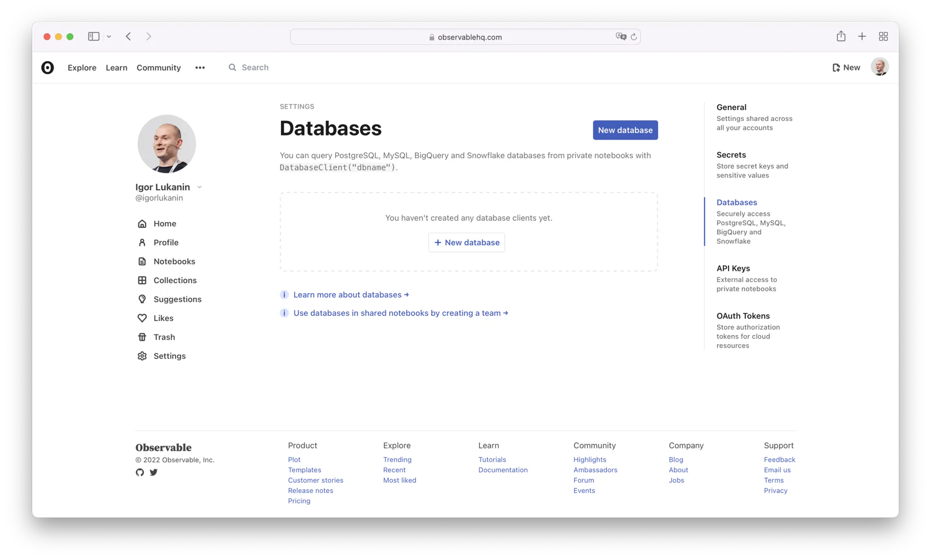Open the Community menu
The height and width of the screenshot is (560, 931).
coord(159,67)
